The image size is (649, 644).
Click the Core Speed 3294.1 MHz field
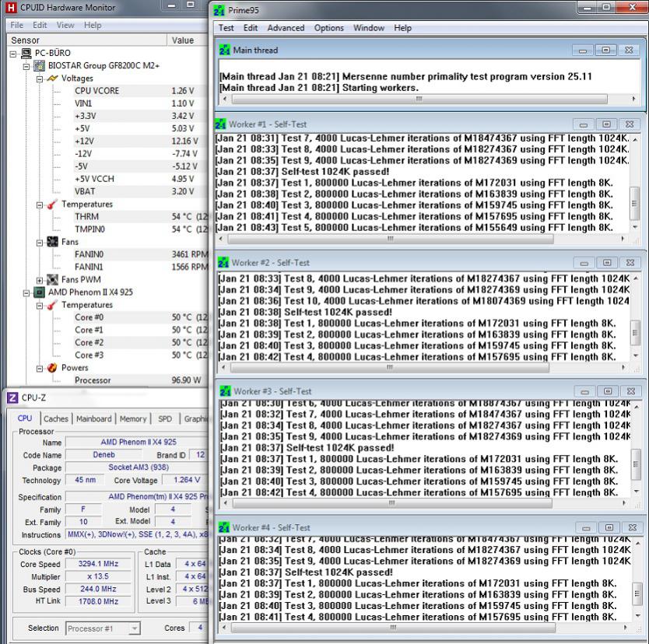tap(98, 564)
